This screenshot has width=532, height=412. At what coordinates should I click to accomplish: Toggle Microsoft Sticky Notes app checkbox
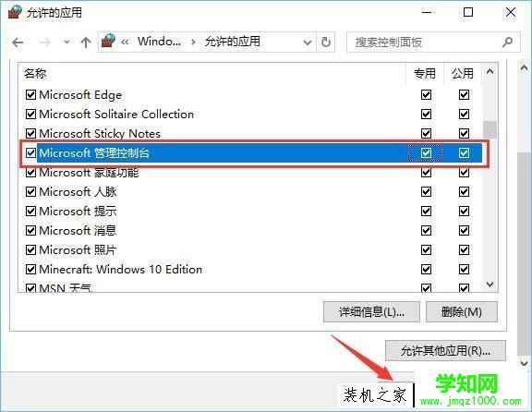tap(30, 133)
